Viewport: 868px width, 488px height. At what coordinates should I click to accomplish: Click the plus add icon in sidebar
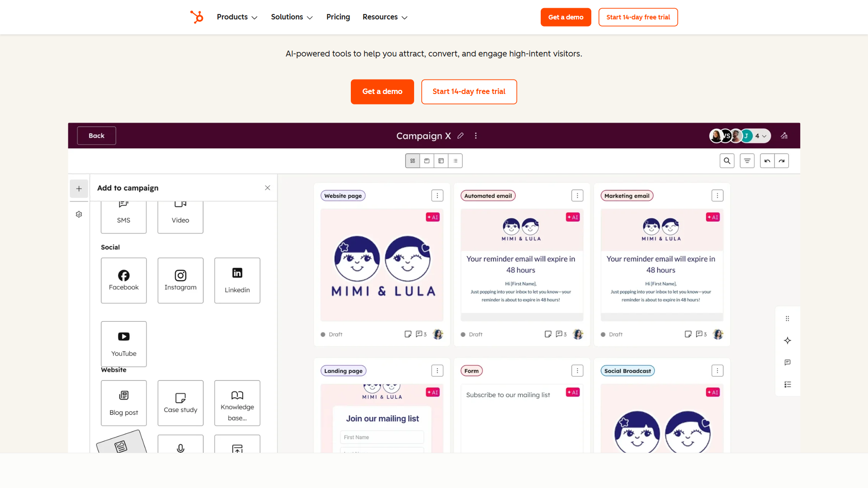click(79, 189)
